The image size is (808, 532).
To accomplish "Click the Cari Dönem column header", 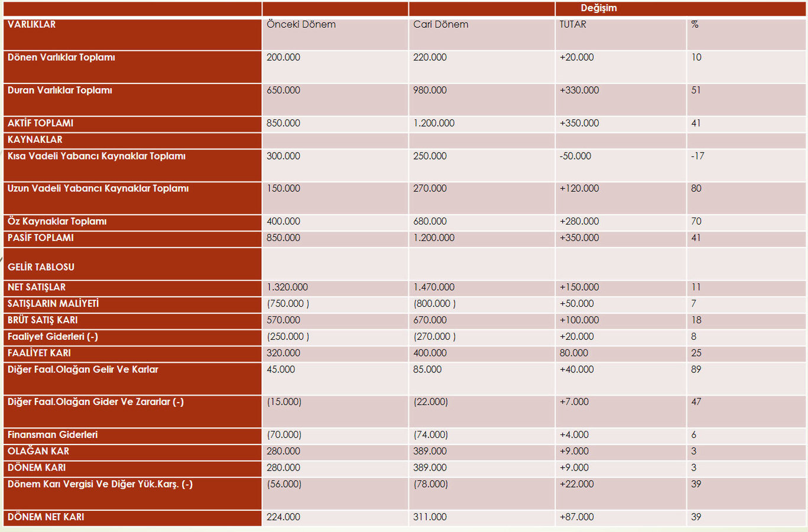I will coord(440,24).
